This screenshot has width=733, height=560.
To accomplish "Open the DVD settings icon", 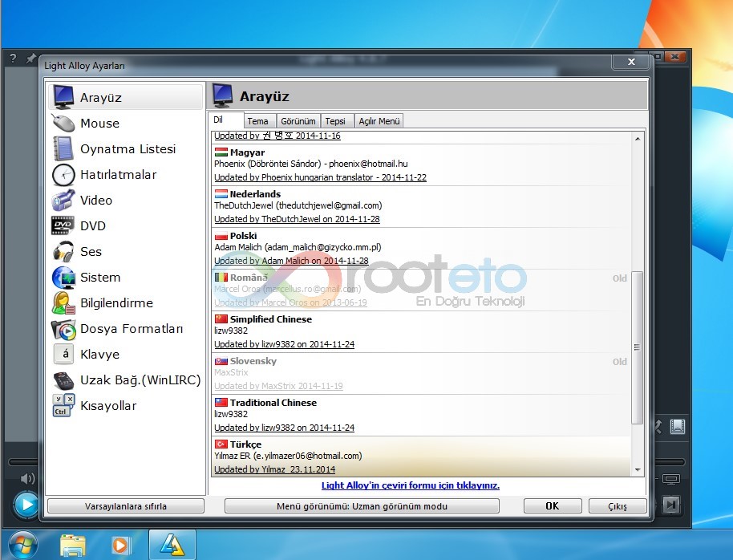I will point(63,225).
